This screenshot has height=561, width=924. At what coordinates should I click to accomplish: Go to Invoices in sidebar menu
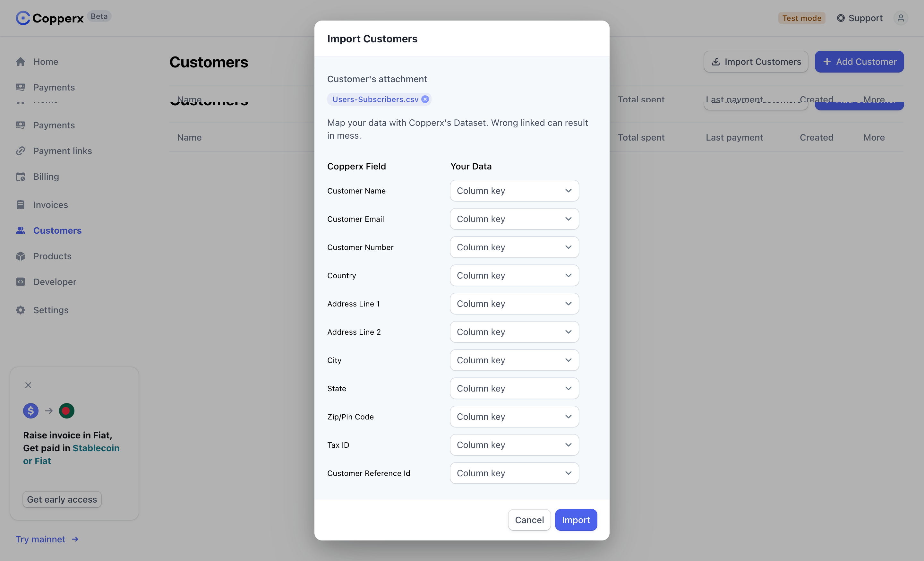pos(51,205)
